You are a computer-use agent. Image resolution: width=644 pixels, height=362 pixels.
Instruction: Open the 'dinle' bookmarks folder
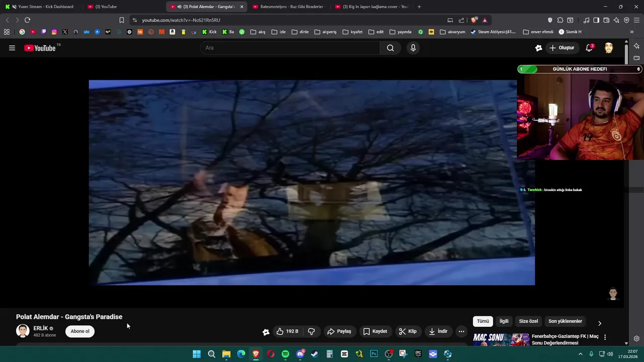(300, 32)
